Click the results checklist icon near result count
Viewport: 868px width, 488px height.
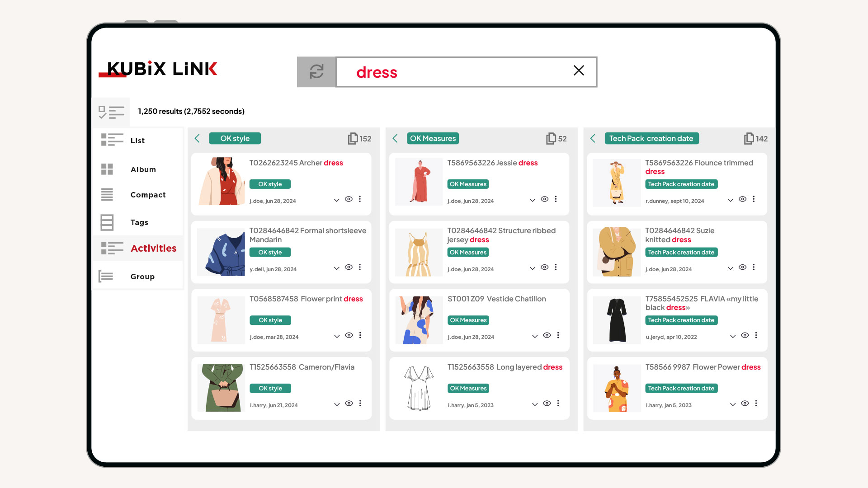click(x=111, y=112)
